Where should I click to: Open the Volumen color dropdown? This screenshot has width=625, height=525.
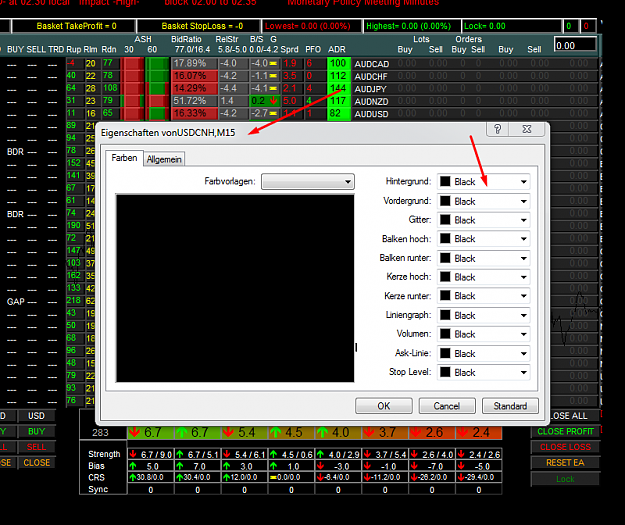click(483, 334)
